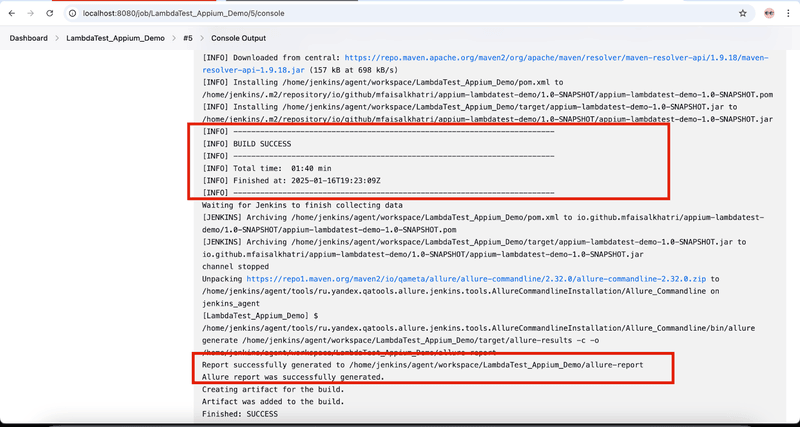Click 'Allure report was successfully generated.' line
This screenshot has width=800, height=427.
pos(293,378)
